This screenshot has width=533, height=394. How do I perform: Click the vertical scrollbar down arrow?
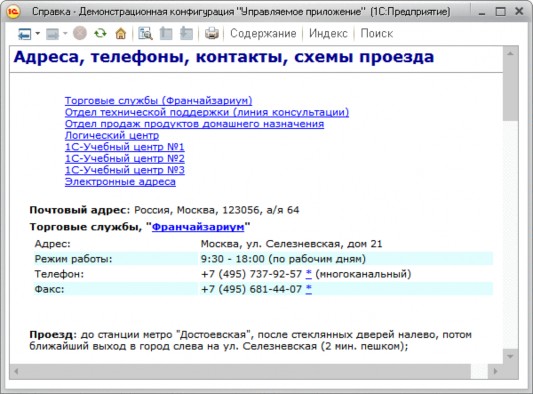[x=510, y=356]
